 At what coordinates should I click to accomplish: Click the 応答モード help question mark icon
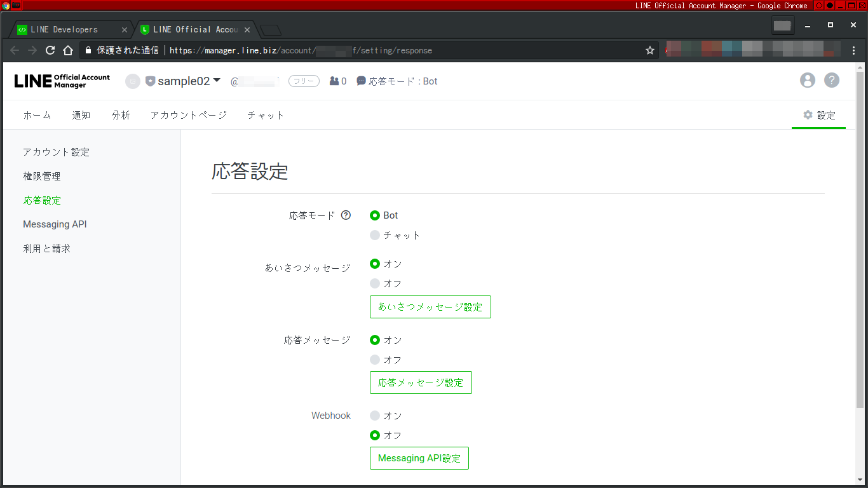[x=346, y=215]
